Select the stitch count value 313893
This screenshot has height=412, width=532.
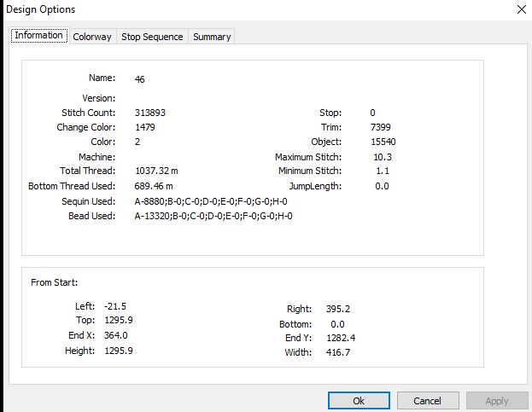pos(150,113)
